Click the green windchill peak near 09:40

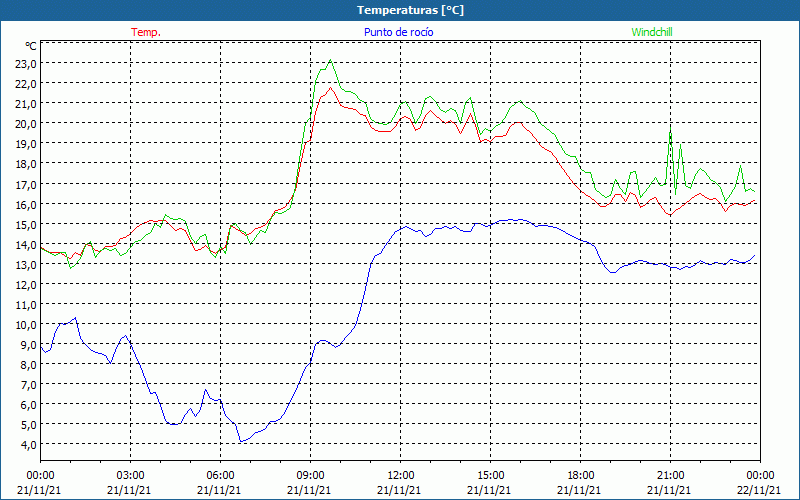[x=331, y=60]
